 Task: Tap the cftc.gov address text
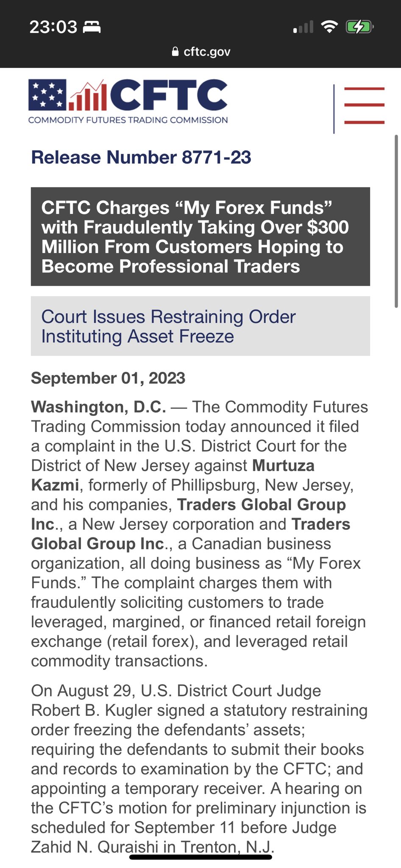pos(207,52)
